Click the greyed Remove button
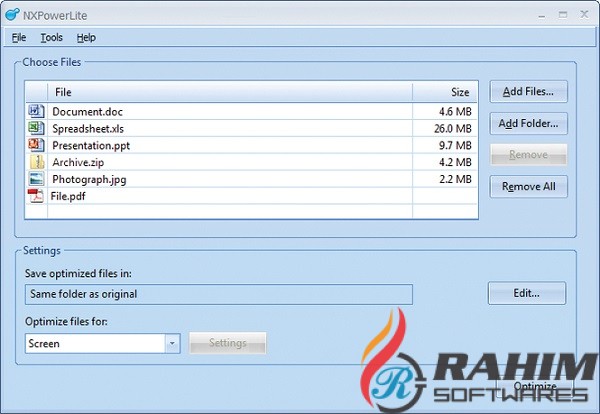This screenshot has height=414, width=600. click(528, 155)
